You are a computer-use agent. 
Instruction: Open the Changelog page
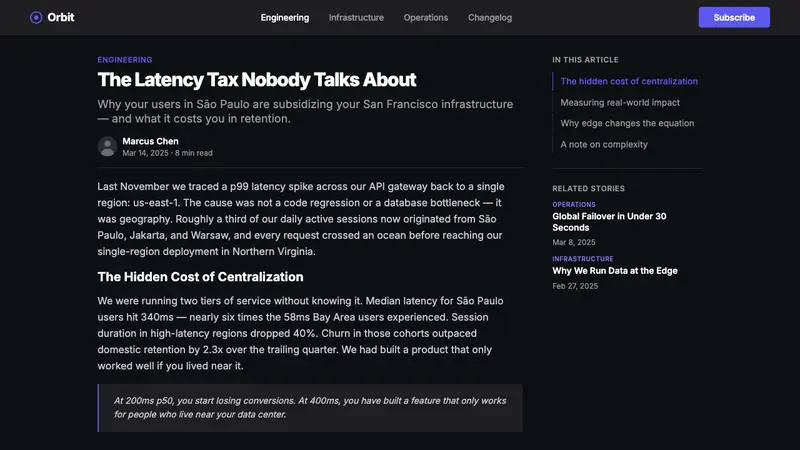490,17
